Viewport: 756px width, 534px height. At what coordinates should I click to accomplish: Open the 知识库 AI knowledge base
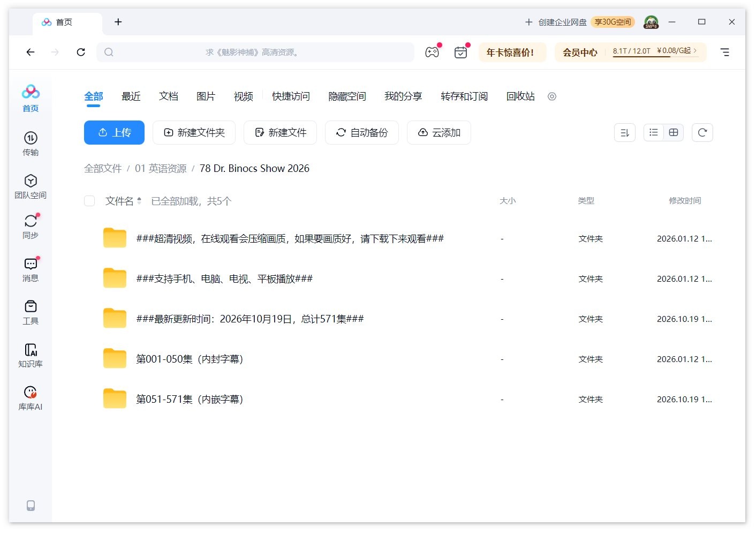click(31, 355)
